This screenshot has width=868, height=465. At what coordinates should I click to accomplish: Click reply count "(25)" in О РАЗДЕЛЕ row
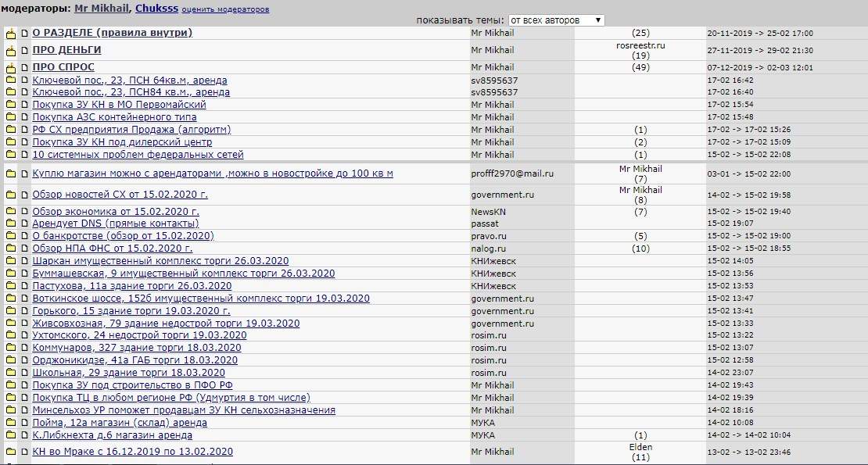640,33
